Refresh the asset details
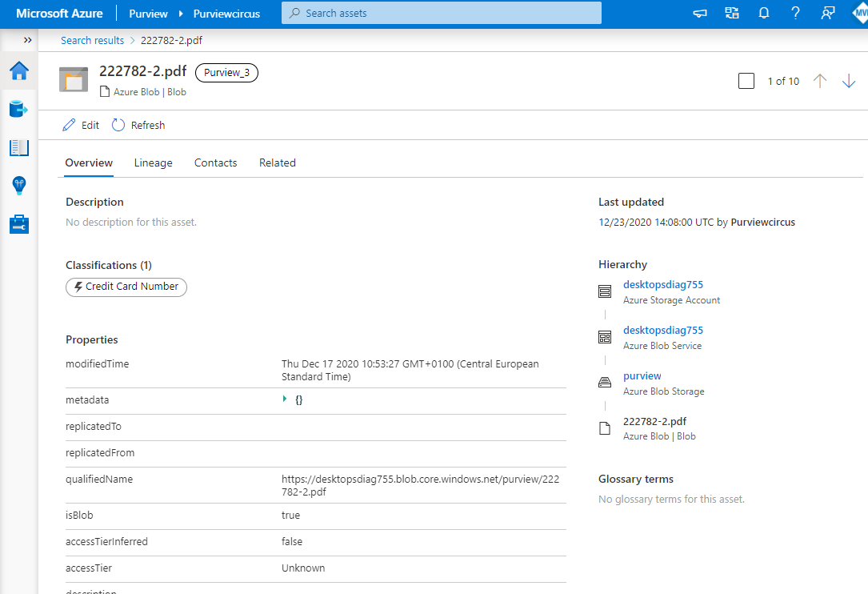The width and height of the screenshot is (868, 594). click(138, 125)
